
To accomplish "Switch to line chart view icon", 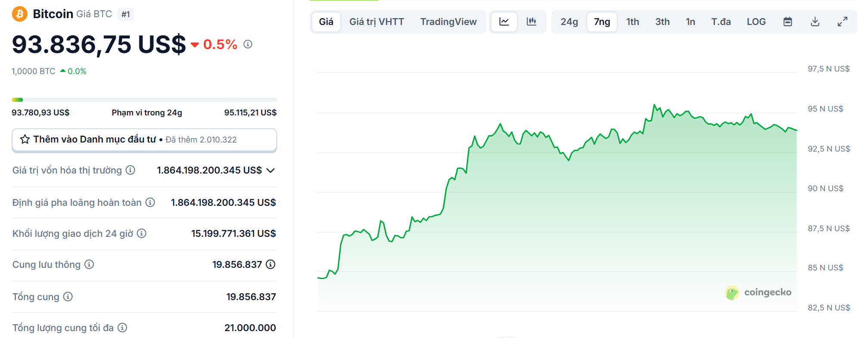I will (x=504, y=22).
